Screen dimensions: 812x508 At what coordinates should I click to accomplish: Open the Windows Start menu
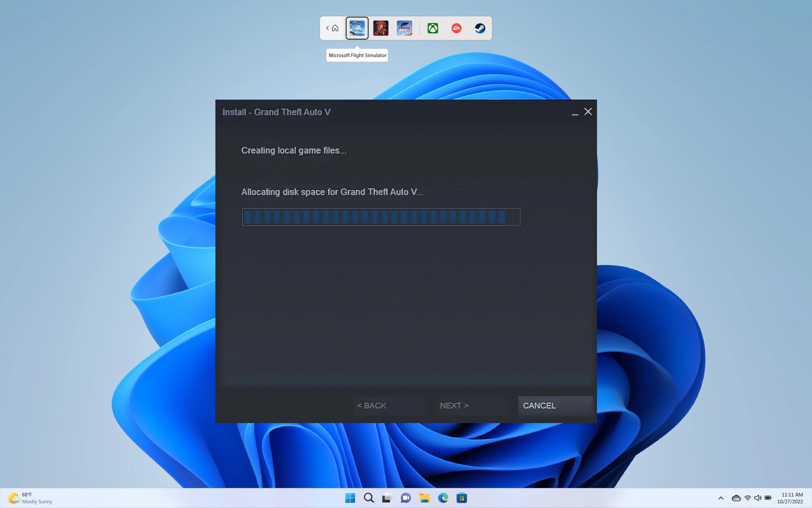(350, 498)
